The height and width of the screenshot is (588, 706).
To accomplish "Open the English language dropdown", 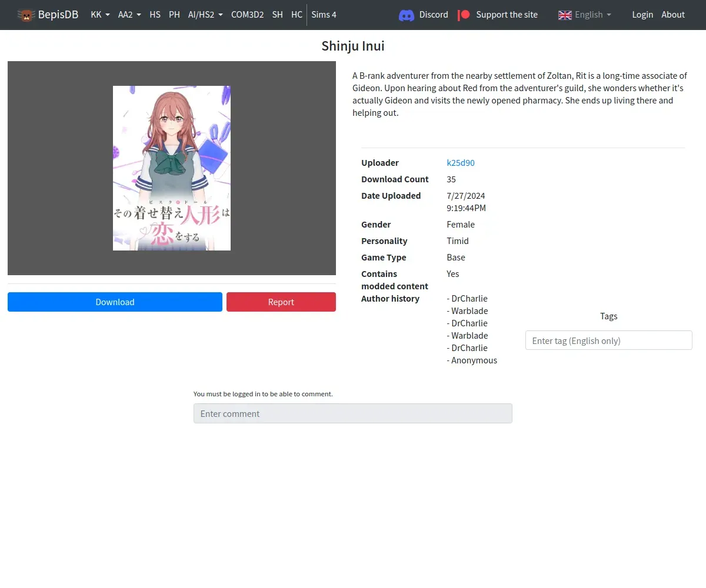I will (585, 15).
